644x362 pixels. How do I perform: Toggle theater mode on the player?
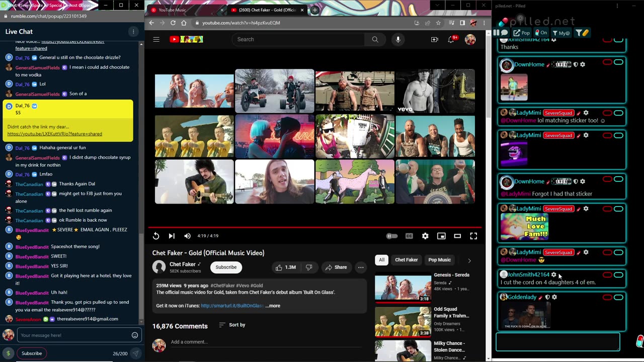point(457,236)
